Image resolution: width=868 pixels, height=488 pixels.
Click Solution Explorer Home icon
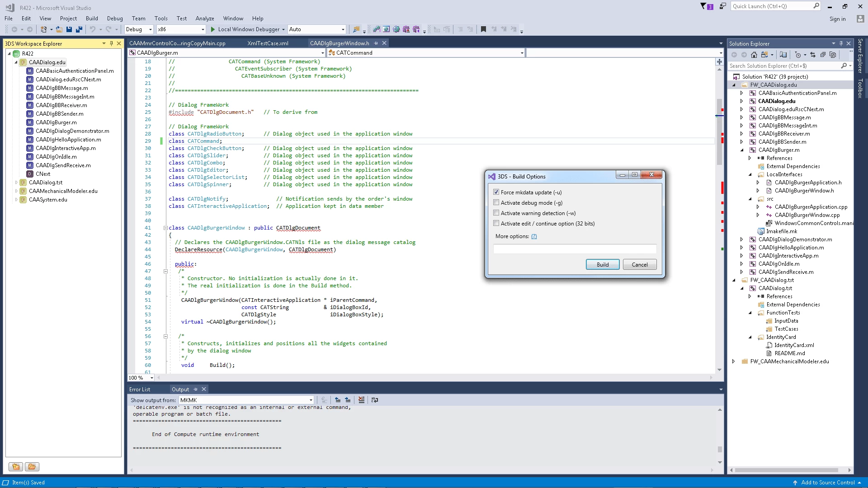pos(754,55)
